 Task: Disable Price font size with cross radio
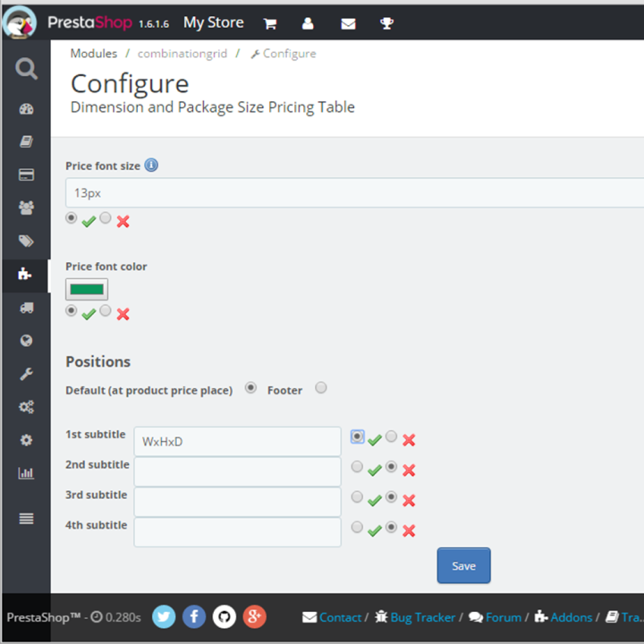click(106, 217)
